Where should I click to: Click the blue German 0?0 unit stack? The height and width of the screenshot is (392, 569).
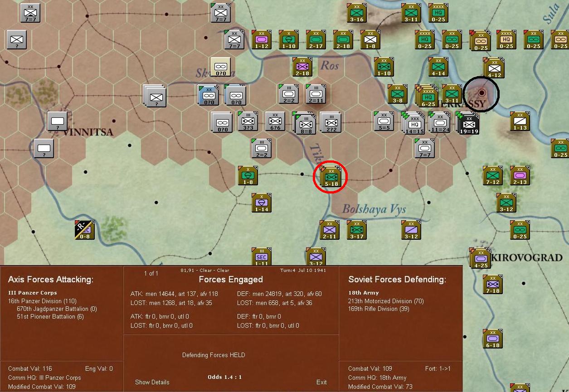209,95
